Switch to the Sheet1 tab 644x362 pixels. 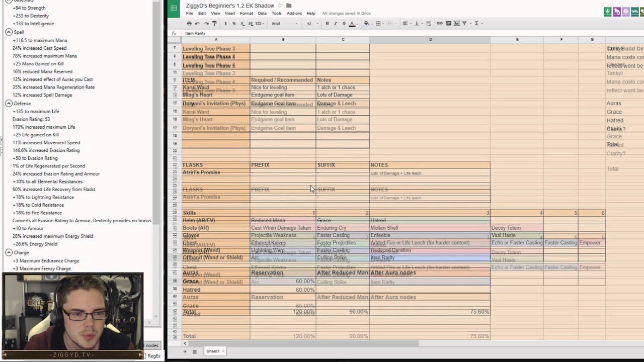pos(215,351)
